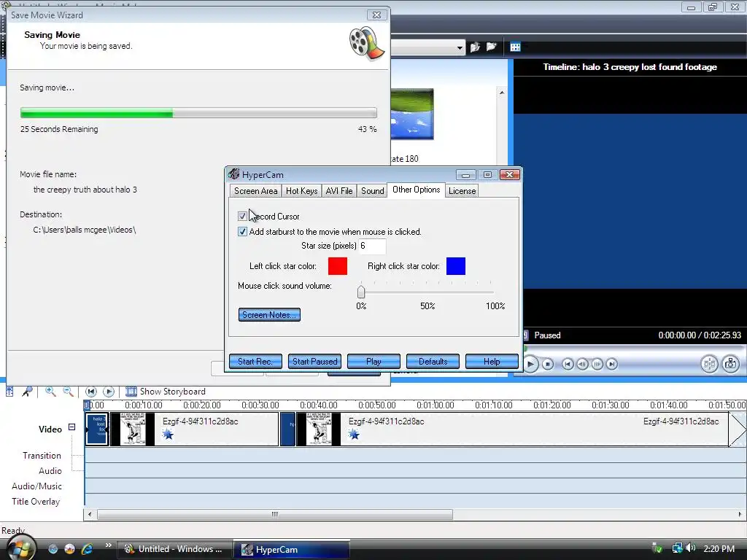Viewport: 747px width, 560px height.
Task: Click the Split clip icon in preview monitor
Action: (709, 365)
